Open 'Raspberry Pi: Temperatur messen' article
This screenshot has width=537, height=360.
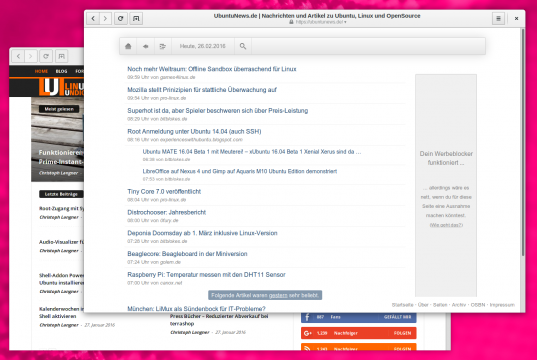click(x=206, y=275)
